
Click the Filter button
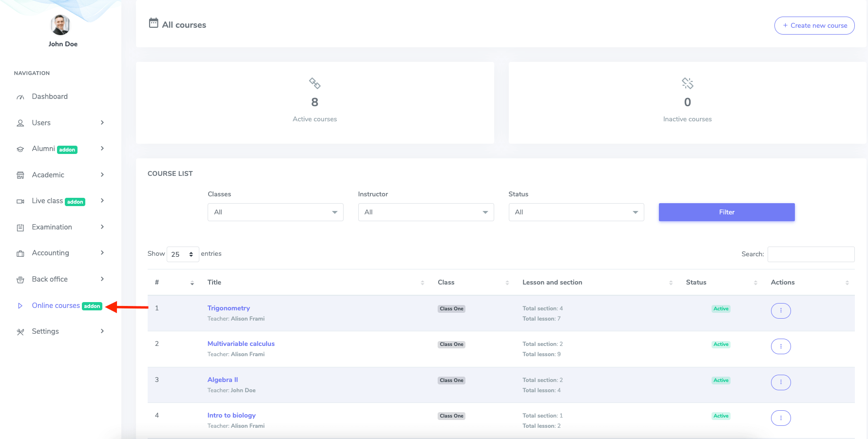[x=726, y=212]
